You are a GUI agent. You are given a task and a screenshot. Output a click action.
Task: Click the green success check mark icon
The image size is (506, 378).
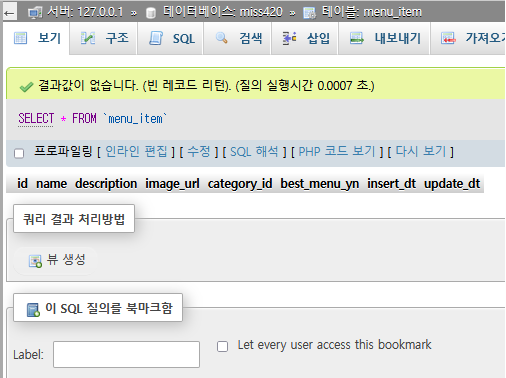pyautogui.click(x=26, y=87)
